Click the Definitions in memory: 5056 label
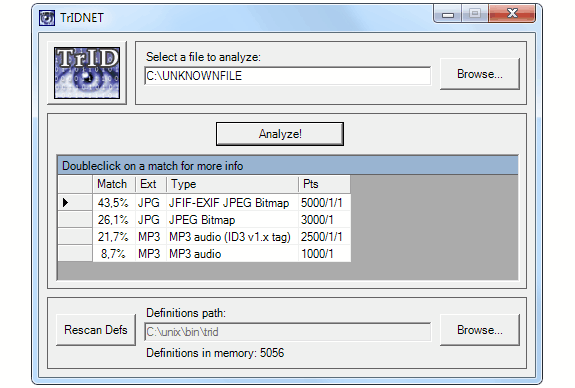The height and width of the screenshot is (388, 575). pyautogui.click(x=215, y=353)
